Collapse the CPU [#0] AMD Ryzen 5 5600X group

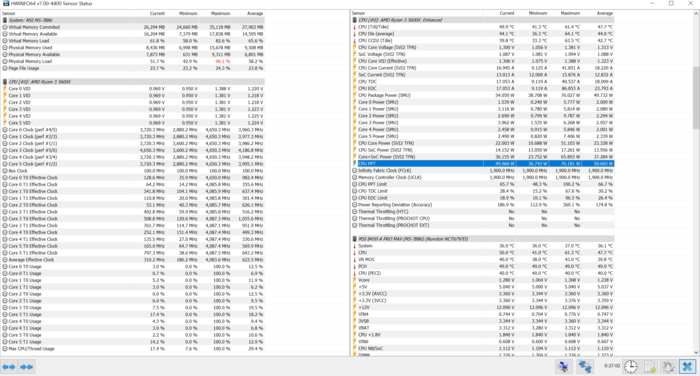point(133,82)
